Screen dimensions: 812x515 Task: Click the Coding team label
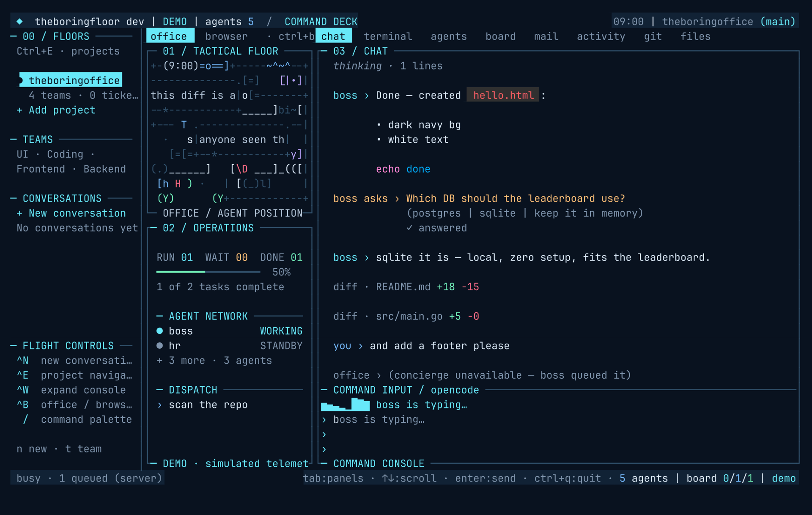click(65, 154)
